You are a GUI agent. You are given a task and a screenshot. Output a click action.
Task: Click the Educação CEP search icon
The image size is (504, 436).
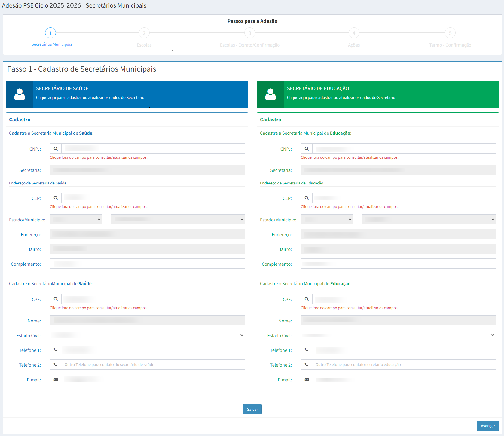[307, 198]
